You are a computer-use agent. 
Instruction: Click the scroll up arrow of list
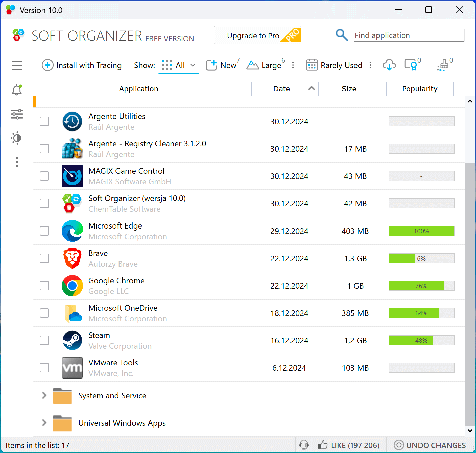point(470,101)
